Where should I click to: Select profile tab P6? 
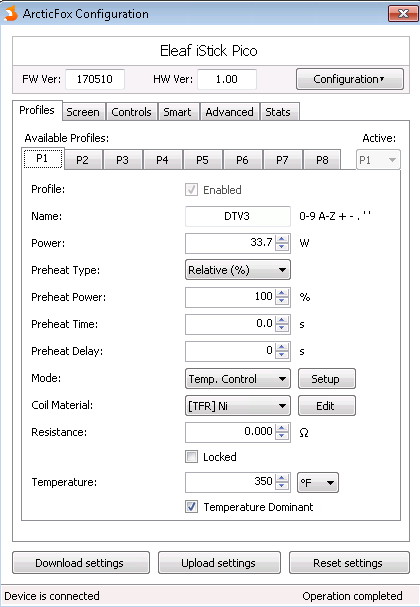pyautogui.click(x=242, y=160)
